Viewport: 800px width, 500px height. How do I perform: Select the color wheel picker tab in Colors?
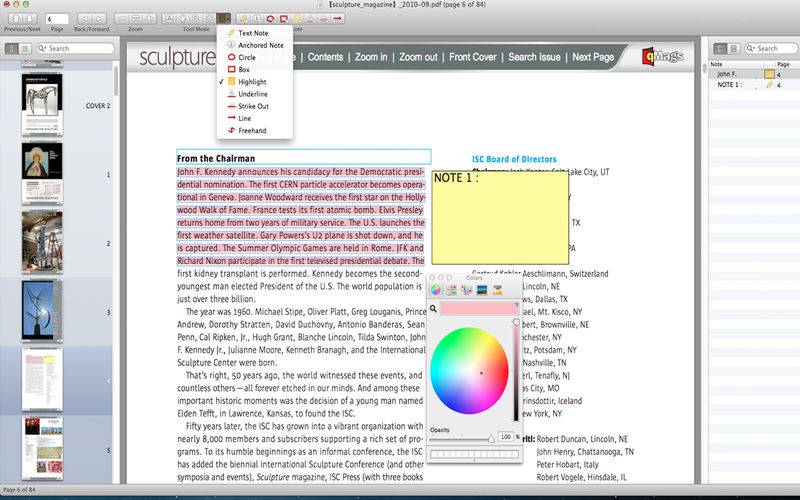pos(435,290)
